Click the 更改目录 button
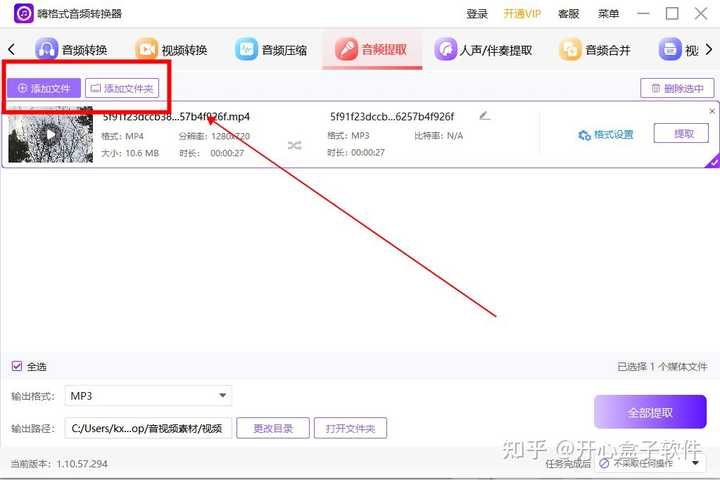Viewport: 720px width, 480px height. point(273,428)
